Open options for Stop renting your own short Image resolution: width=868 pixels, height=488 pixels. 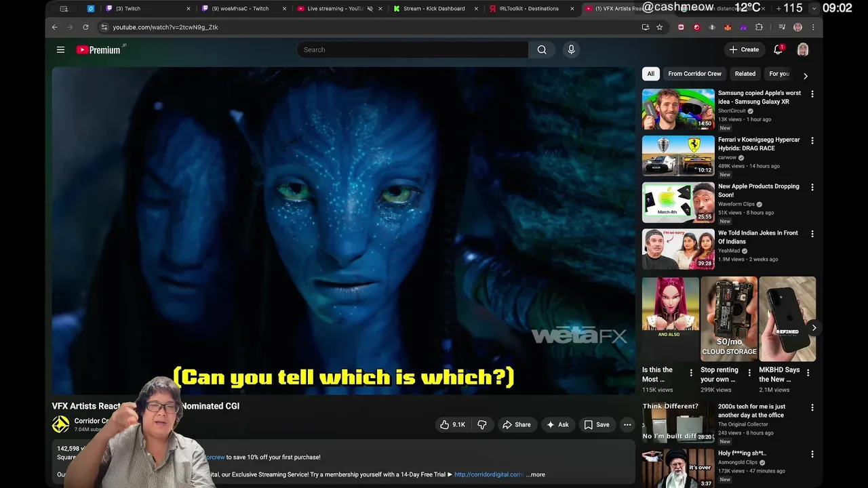749,373
